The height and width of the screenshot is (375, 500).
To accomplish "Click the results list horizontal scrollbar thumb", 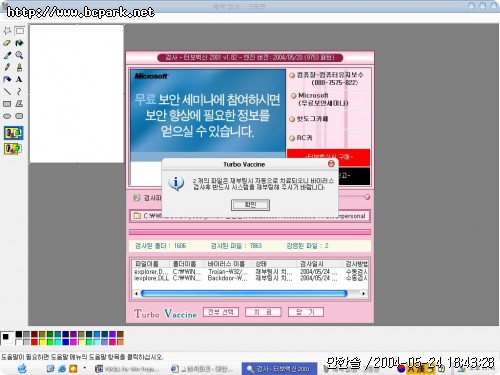I will click(x=244, y=293).
